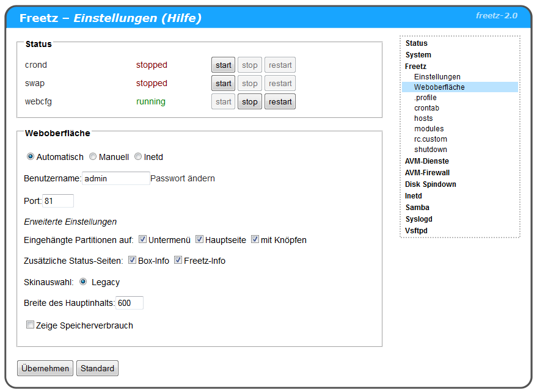537x392 pixels.
Task: Choose the Inetd radio option
Action: 138,157
